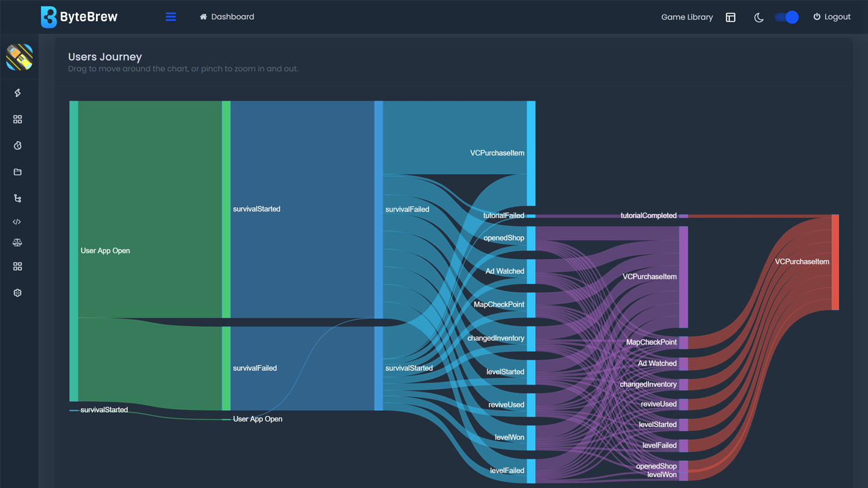Click the User App Open node label

pos(105,251)
